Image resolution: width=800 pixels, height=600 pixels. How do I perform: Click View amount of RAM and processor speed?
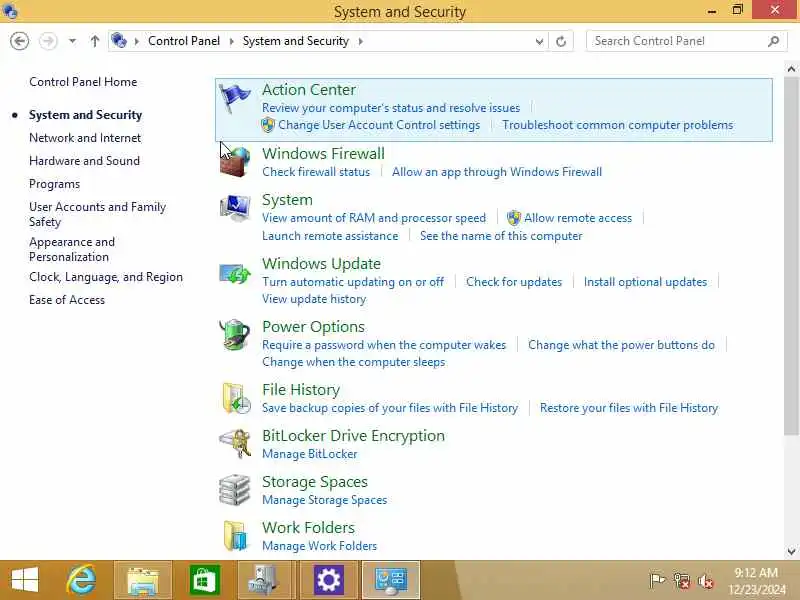point(374,218)
